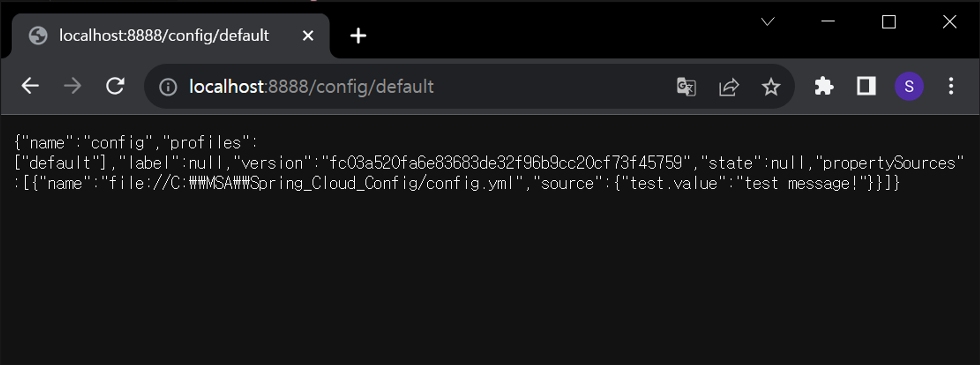Click the globe favicon on the tab
This screenshot has width=980, height=365.
(x=38, y=36)
